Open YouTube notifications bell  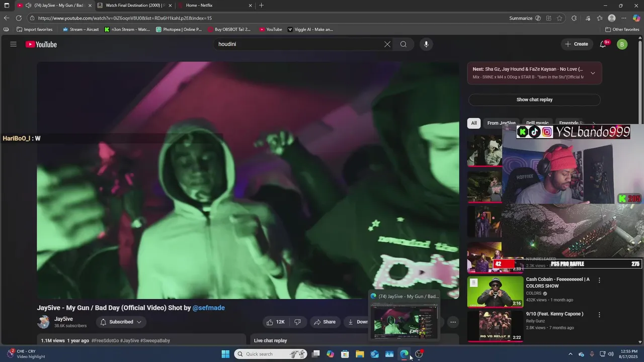603,44
